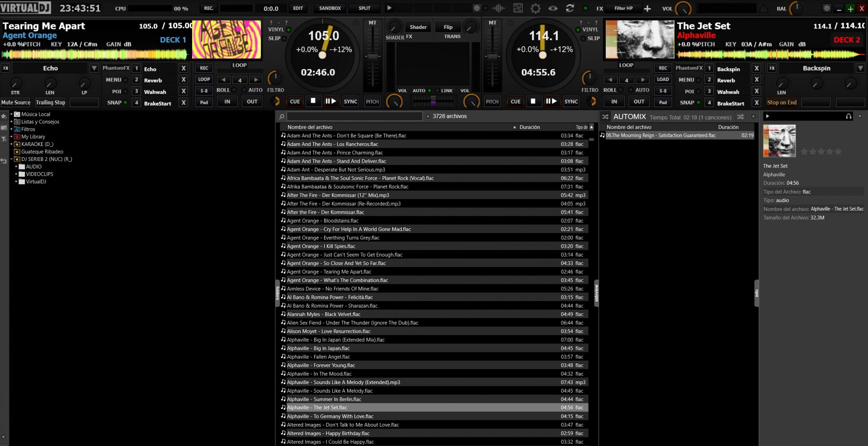This screenshot has width=868, height=446.
Task: Sort browser by Duración column
Action: point(529,127)
